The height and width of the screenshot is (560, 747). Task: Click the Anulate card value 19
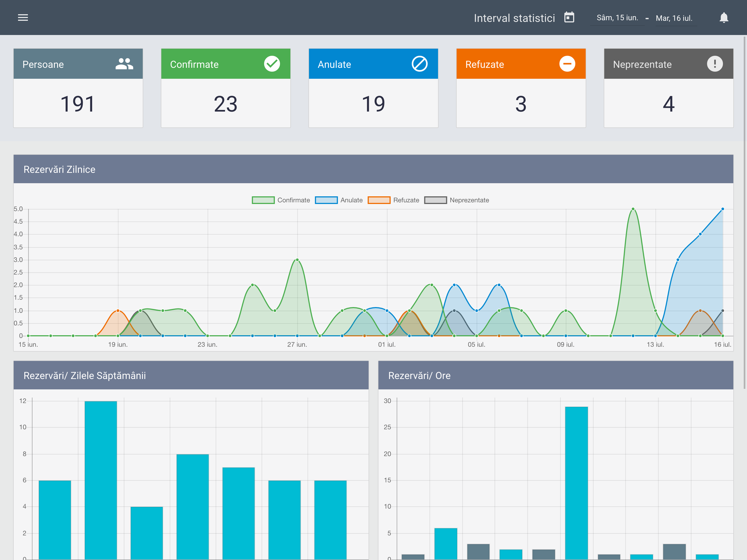click(373, 104)
